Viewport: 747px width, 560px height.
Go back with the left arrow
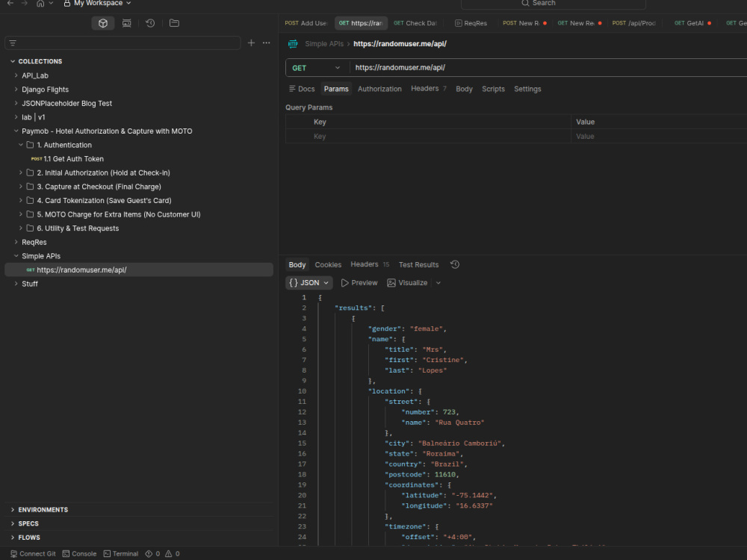coord(10,3)
